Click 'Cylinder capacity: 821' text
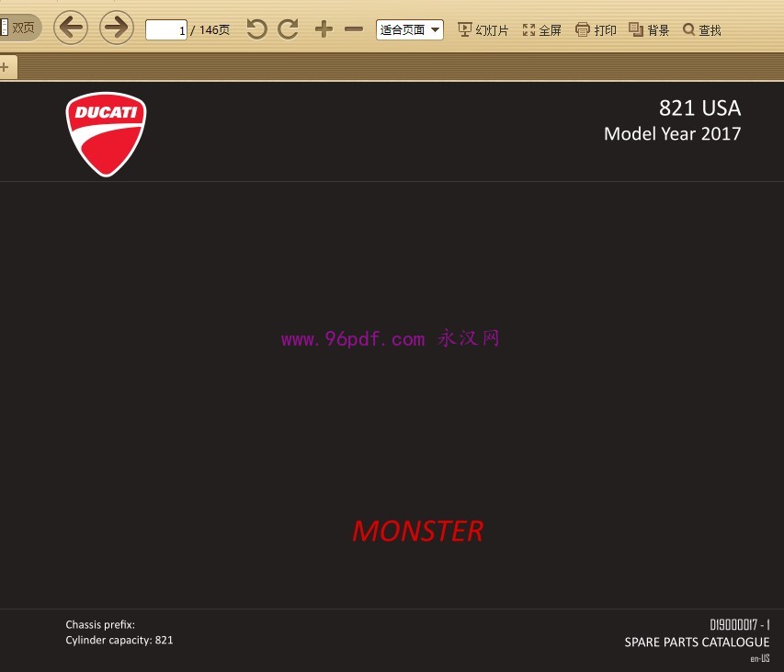Viewport: 784px width, 672px height. [119, 640]
